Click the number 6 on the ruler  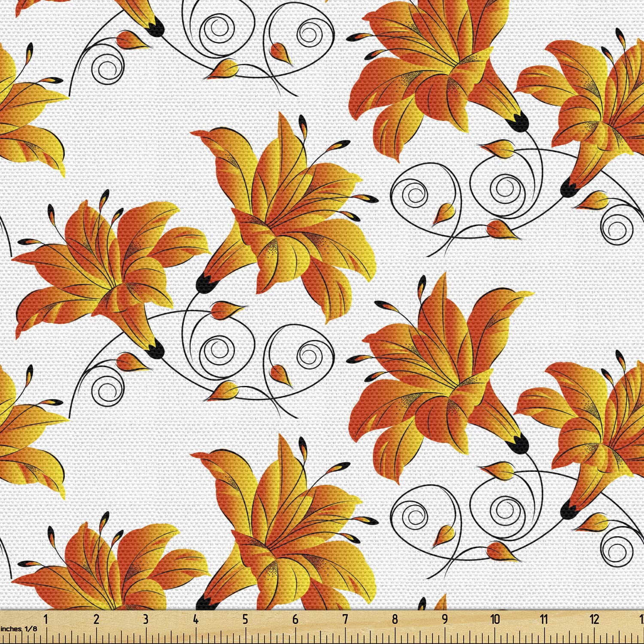point(295,620)
